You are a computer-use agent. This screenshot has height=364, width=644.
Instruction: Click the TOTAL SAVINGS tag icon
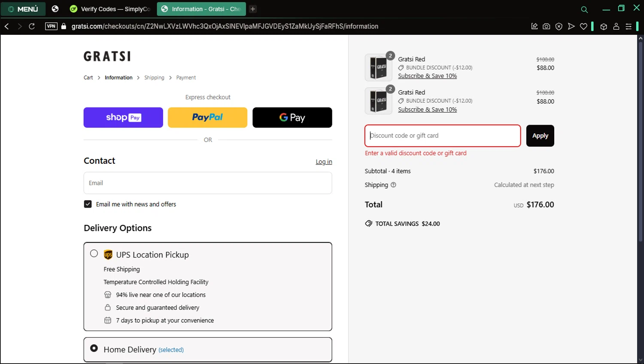tap(368, 223)
